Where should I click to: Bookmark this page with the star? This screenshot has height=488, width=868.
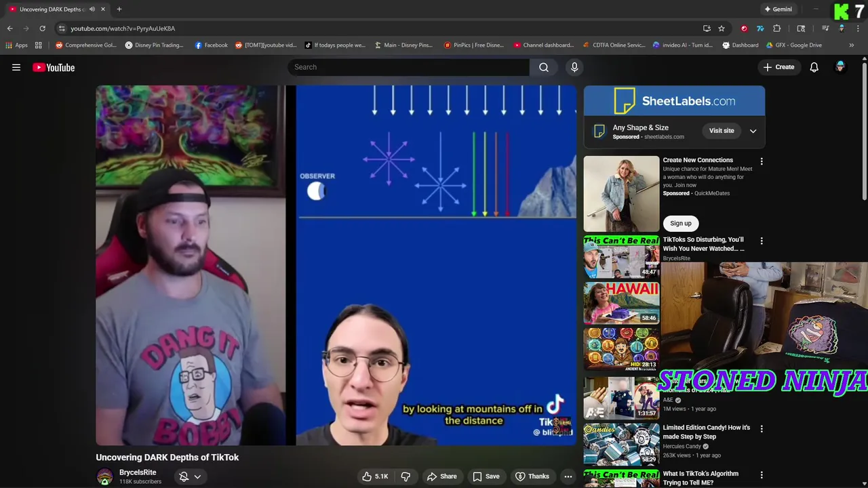click(x=722, y=28)
